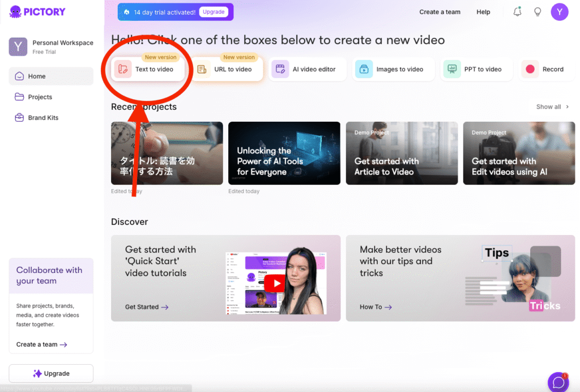Image resolution: width=580 pixels, height=392 pixels.
Task: Select the Record label
Action: (553, 69)
